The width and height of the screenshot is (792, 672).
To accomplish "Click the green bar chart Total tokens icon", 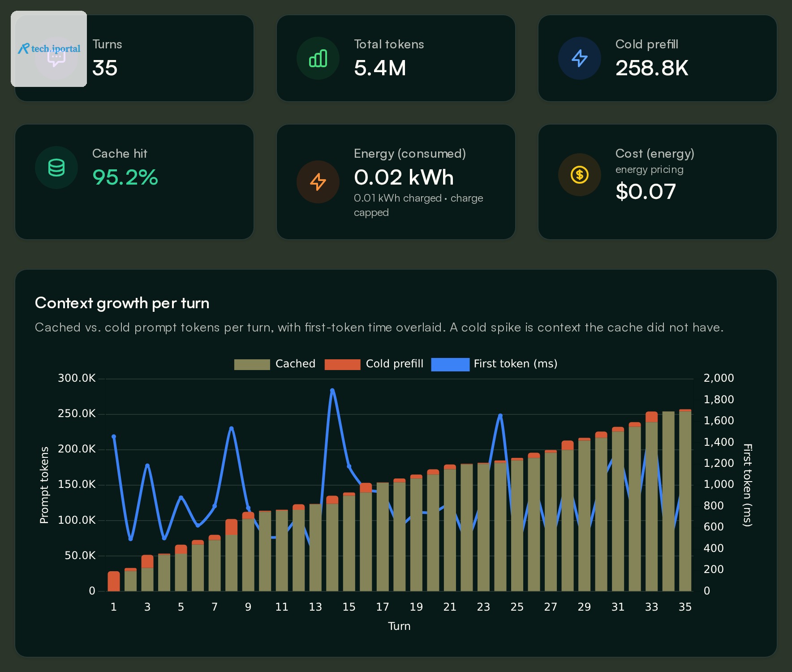I will coord(318,58).
